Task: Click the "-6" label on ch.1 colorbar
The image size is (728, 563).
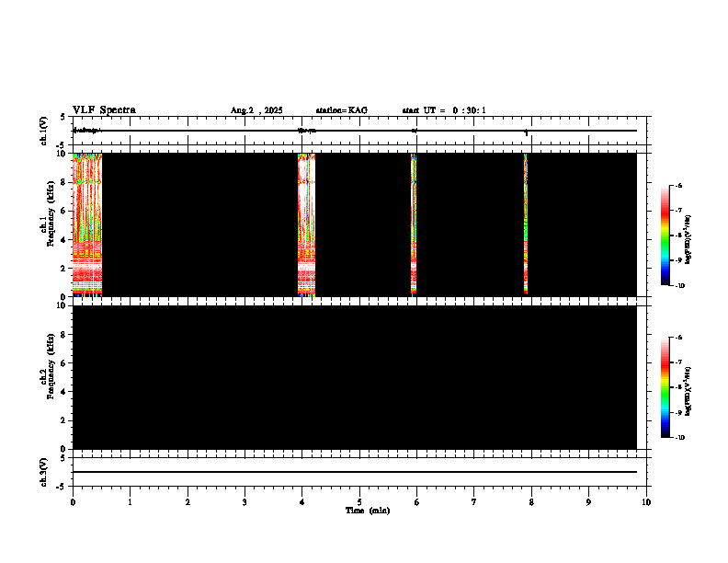Action: click(x=678, y=186)
